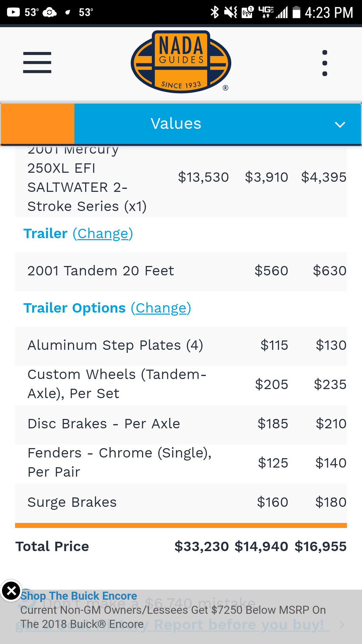
Task: Tap the YouTube status bar icon
Action: (13, 12)
